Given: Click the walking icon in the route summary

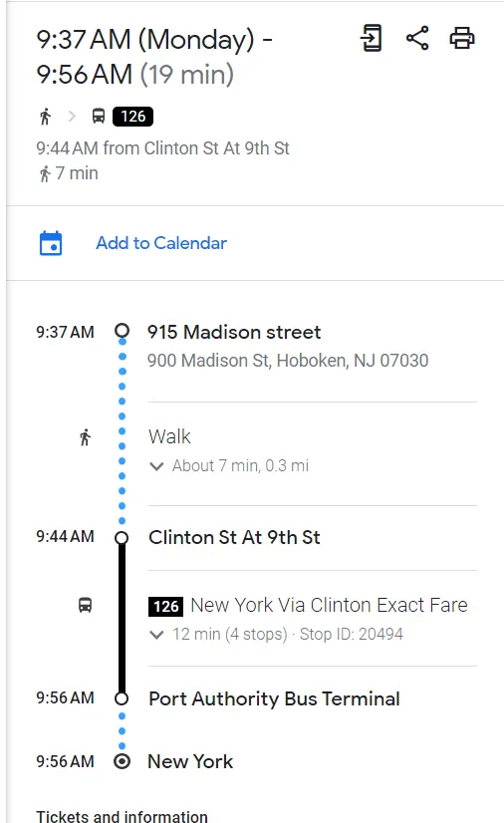Looking at the screenshot, I should 46,117.
